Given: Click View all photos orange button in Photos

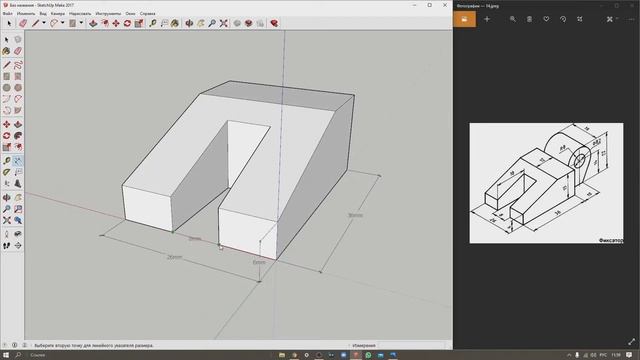Looking at the screenshot, I should pyautogui.click(x=464, y=19).
